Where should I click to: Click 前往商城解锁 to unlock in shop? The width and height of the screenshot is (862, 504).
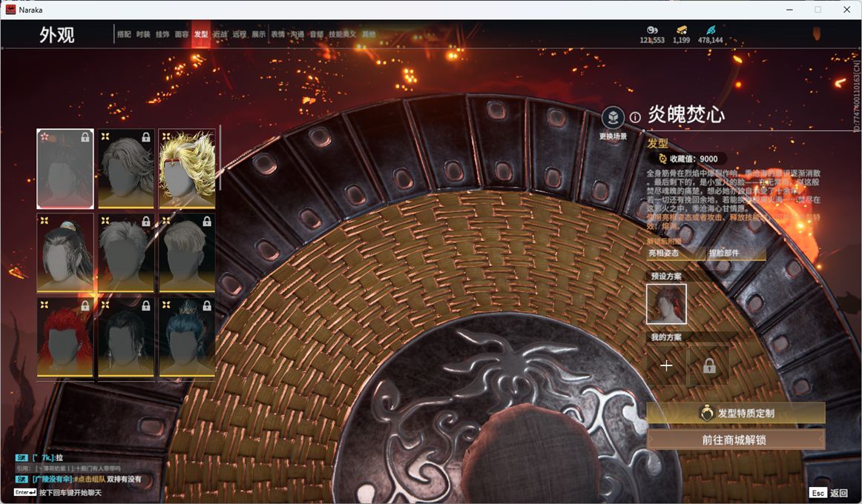pyautogui.click(x=736, y=440)
